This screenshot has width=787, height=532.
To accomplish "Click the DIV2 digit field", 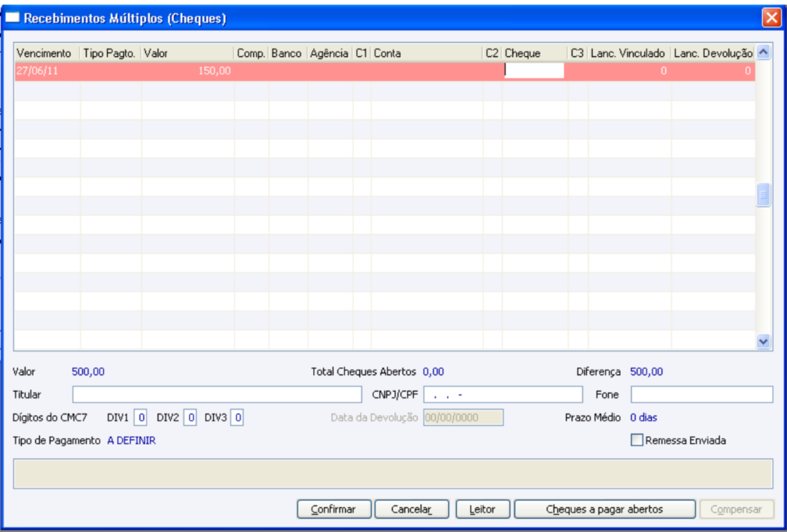I will 190,417.
